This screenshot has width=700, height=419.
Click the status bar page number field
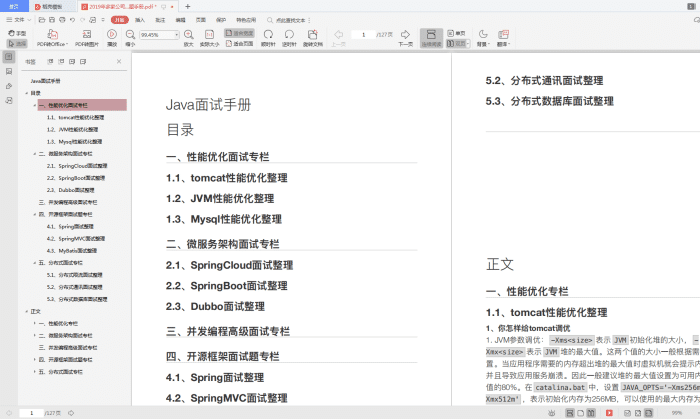[x=31, y=413]
